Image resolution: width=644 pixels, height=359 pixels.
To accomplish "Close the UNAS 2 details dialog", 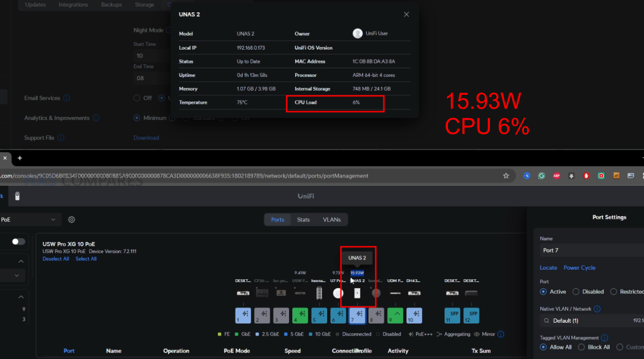I will [x=406, y=15].
